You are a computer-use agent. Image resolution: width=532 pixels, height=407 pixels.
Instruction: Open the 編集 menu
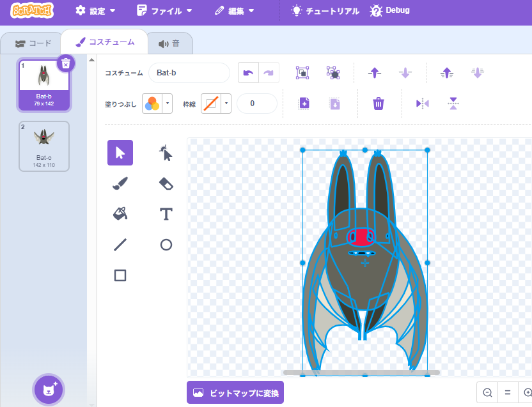pos(235,11)
